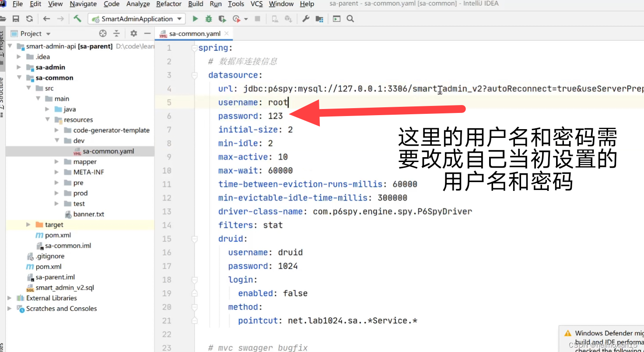This screenshot has height=352, width=644.
Task: Start debugging with the bug icon
Action: [x=209, y=19]
